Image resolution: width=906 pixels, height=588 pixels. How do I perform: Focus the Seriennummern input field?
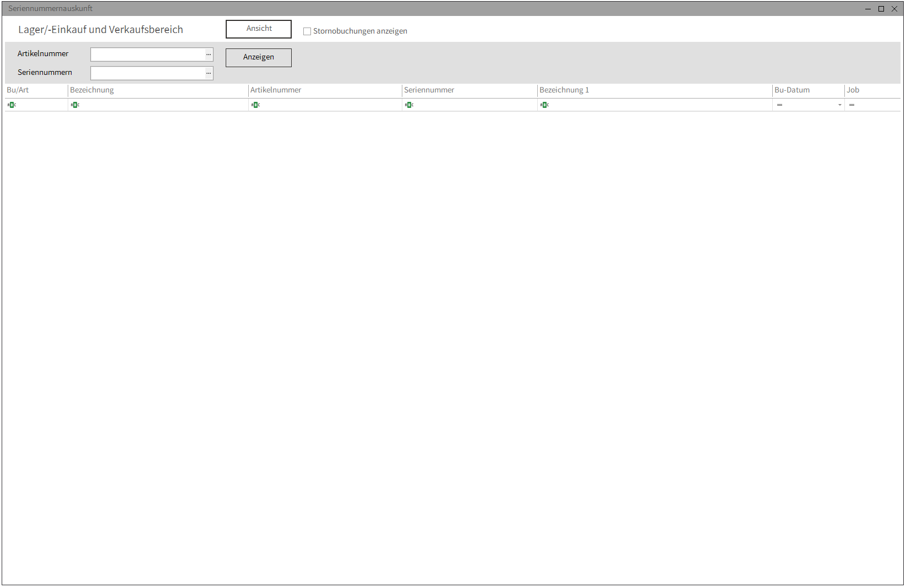[148, 73]
